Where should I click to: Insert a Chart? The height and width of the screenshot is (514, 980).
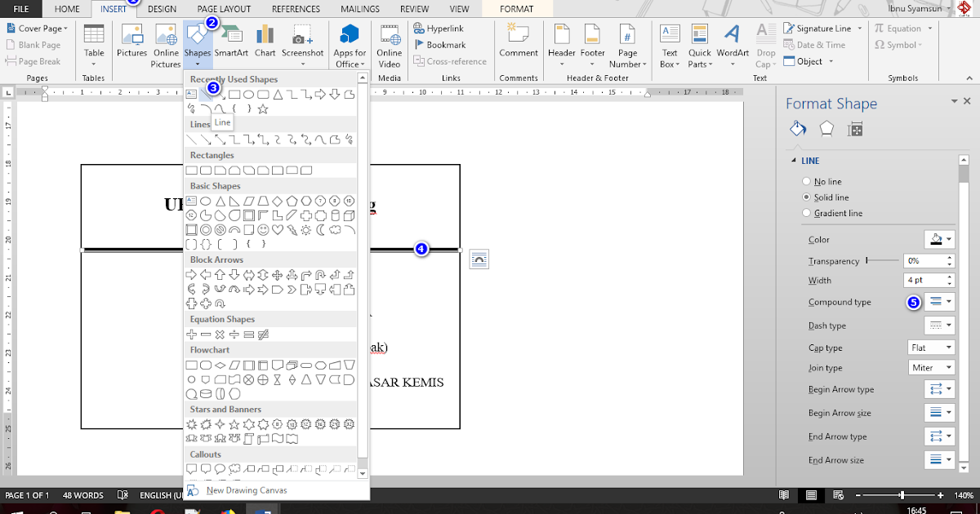coord(265,41)
